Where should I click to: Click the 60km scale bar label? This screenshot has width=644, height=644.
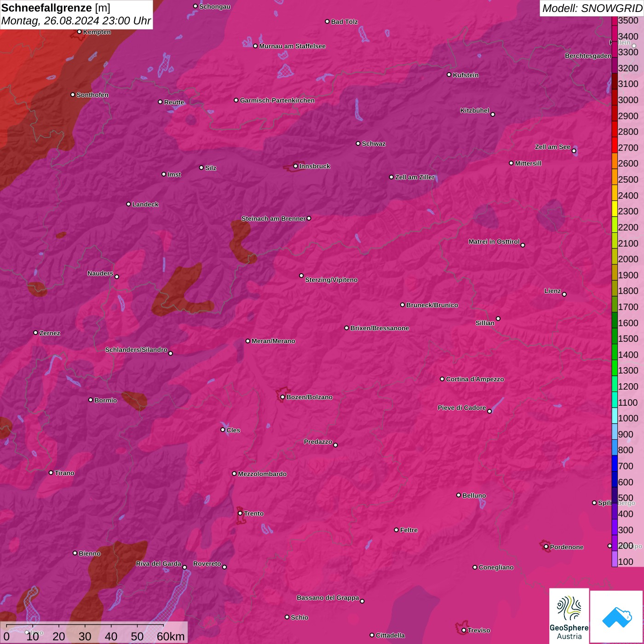[x=171, y=637]
